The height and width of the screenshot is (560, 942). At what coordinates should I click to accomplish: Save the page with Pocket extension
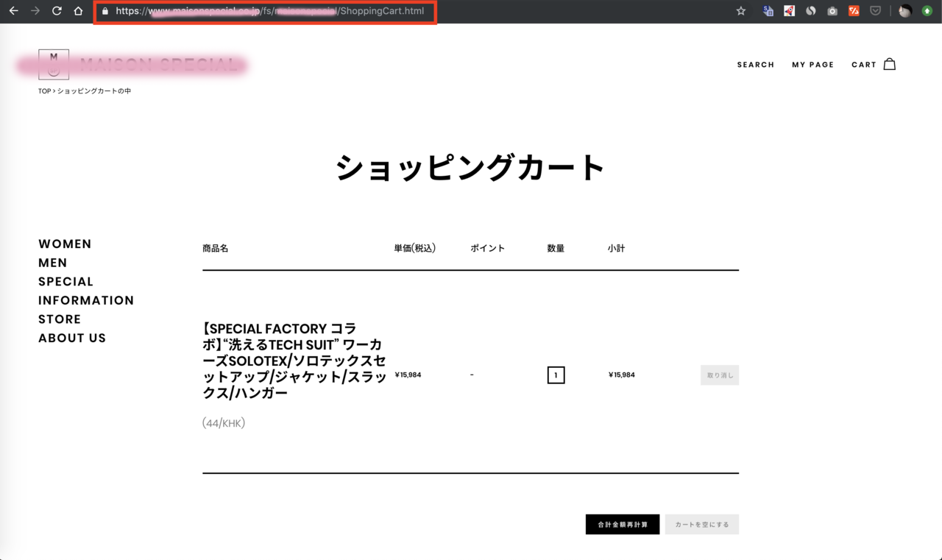tap(875, 11)
